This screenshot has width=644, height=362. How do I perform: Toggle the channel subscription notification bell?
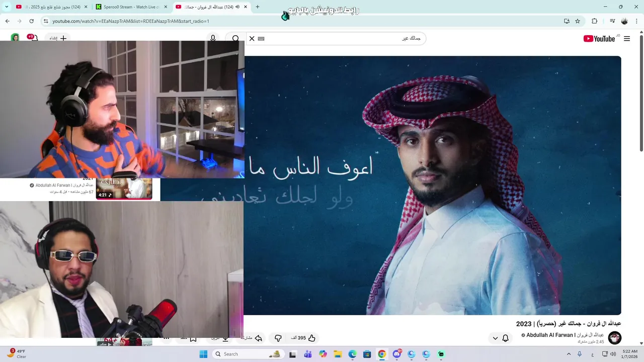tap(506, 338)
